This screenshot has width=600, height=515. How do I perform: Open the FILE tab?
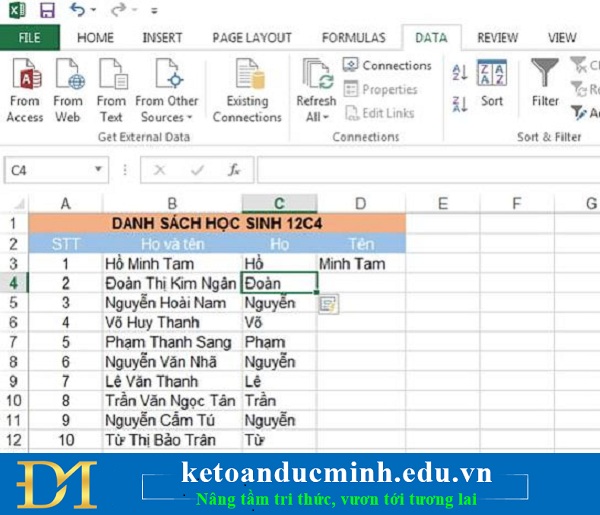(29, 38)
